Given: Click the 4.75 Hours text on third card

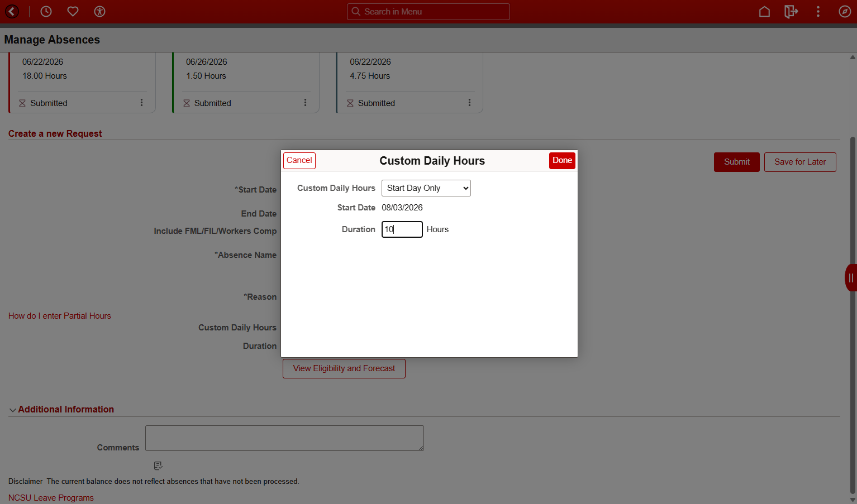Looking at the screenshot, I should point(370,76).
